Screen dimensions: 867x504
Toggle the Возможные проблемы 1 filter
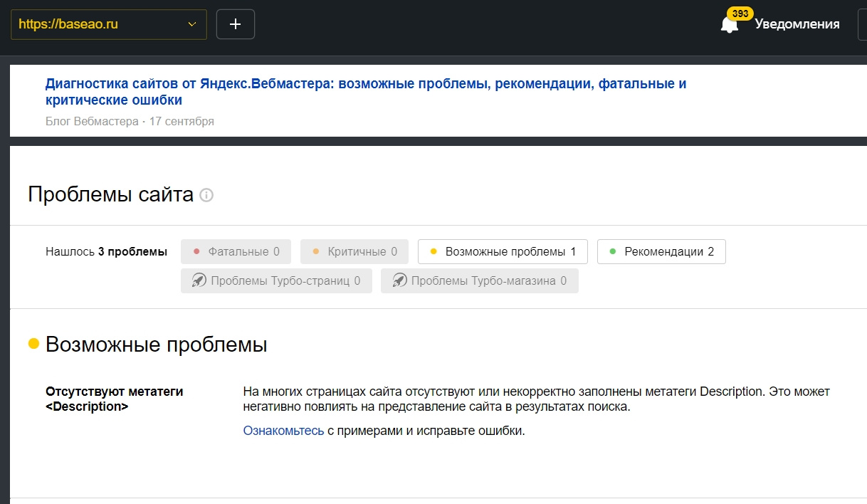[502, 252]
